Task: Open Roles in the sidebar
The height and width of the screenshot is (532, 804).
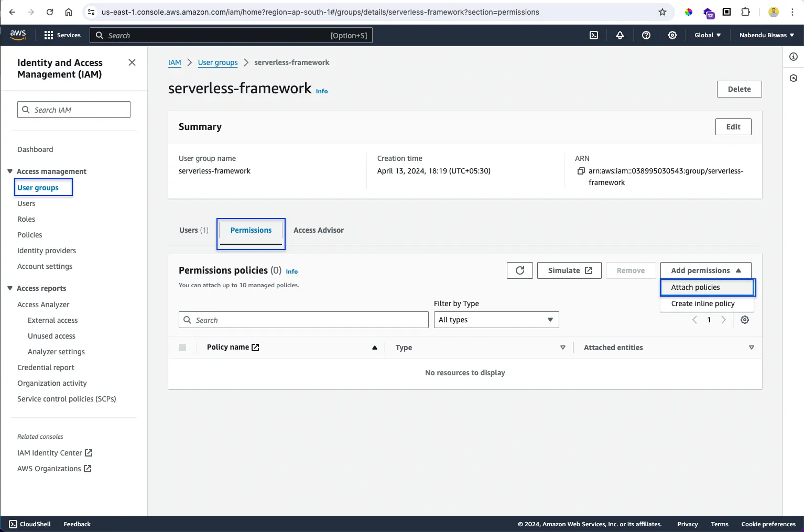Action: coord(26,219)
